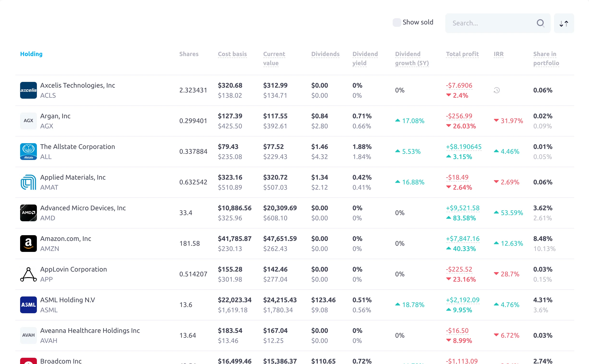589x364 pixels.
Task: Sort by Dividend growth (5Y) column
Action: point(412,58)
